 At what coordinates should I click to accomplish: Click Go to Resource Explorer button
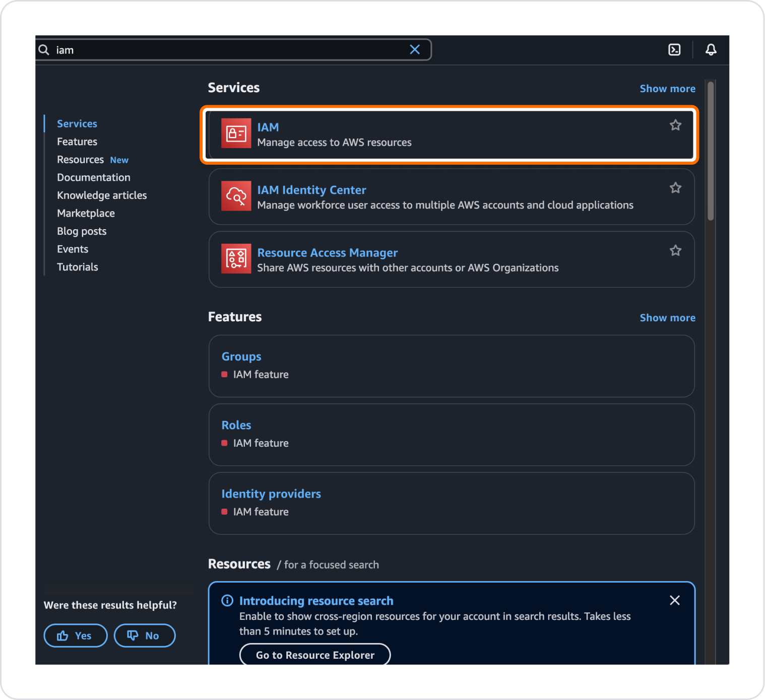tap(315, 655)
